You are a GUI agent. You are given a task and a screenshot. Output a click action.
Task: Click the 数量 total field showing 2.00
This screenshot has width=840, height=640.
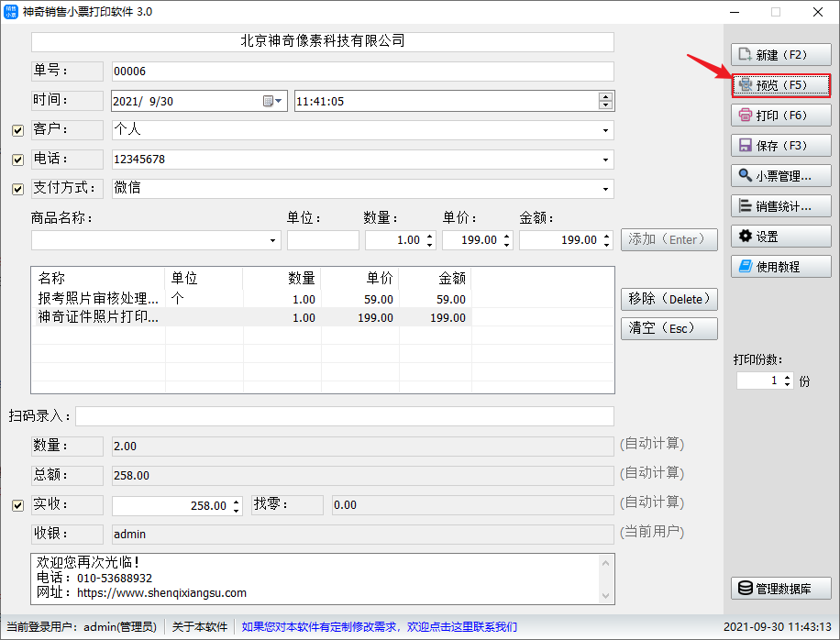tap(362, 447)
